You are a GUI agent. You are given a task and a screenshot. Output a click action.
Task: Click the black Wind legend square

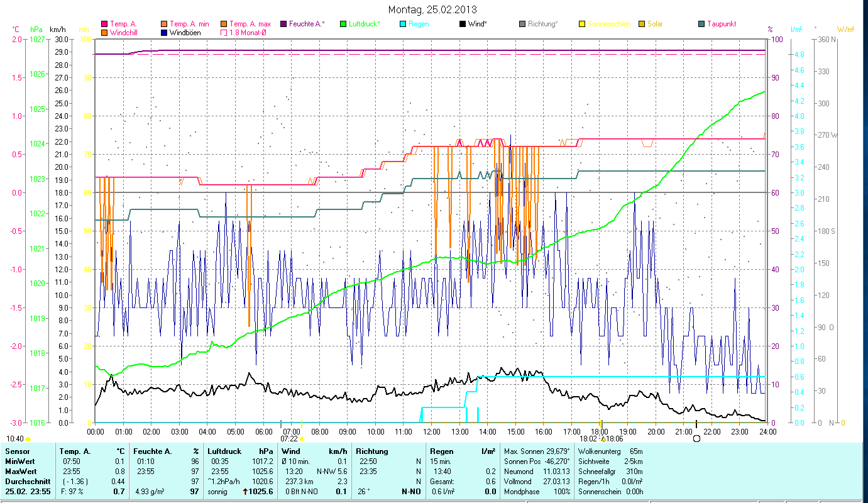[463, 24]
